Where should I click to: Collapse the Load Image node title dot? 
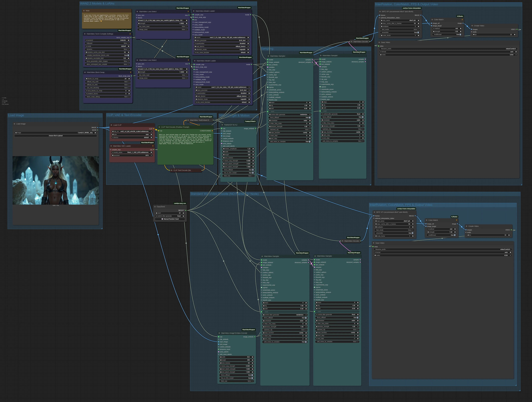(x=14, y=124)
